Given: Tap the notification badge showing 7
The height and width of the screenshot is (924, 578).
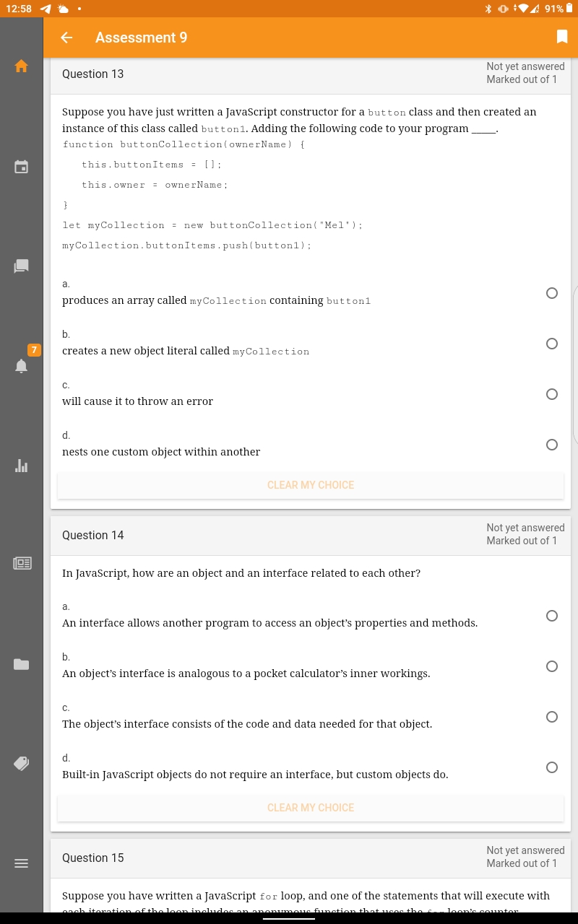Looking at the screenshot, I should 34,349.
